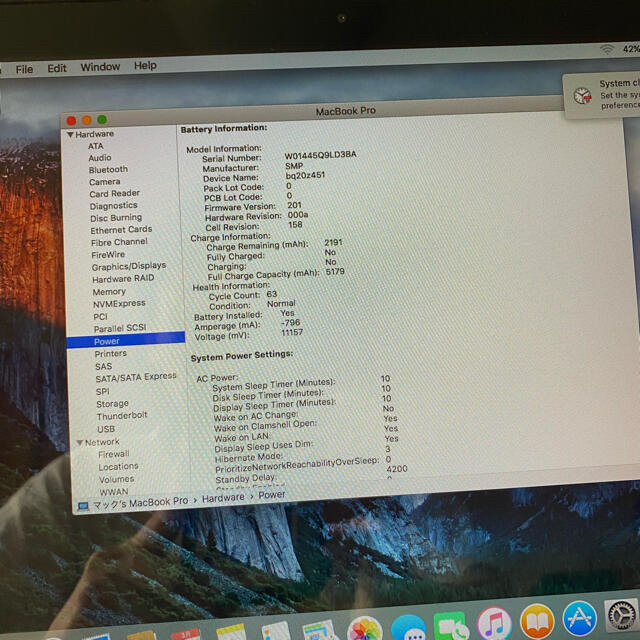
Task: Select Graphics/Displays in the sidebar
Action: coord(129,266)
